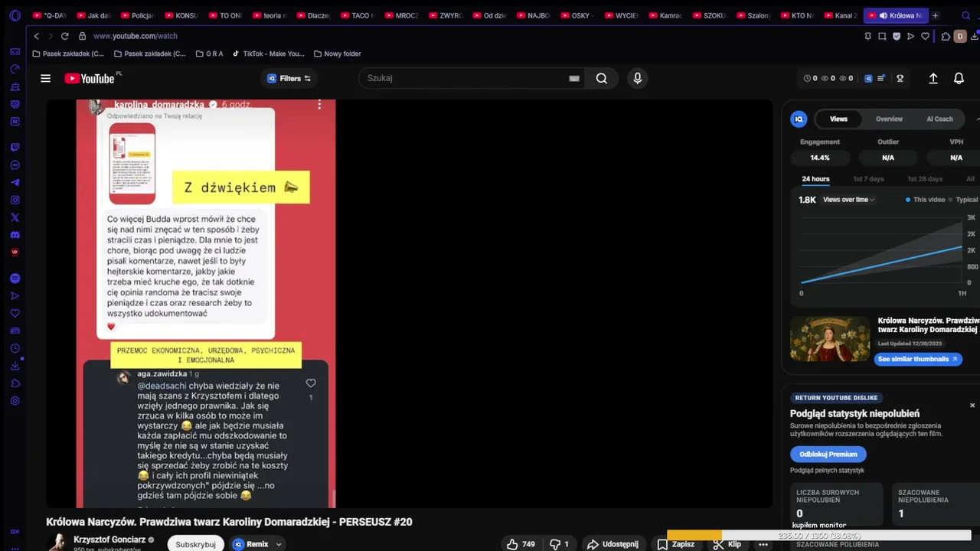Open the Opera main menu logo

15,15
